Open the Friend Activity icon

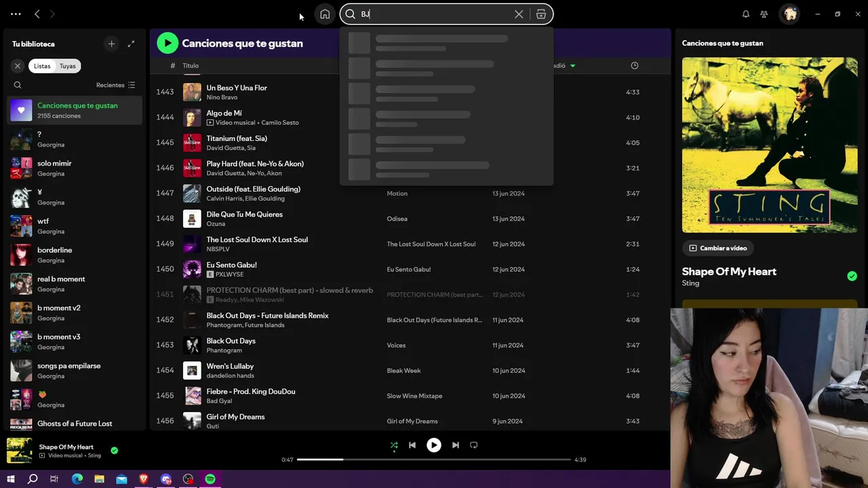(x=764, y=14)
